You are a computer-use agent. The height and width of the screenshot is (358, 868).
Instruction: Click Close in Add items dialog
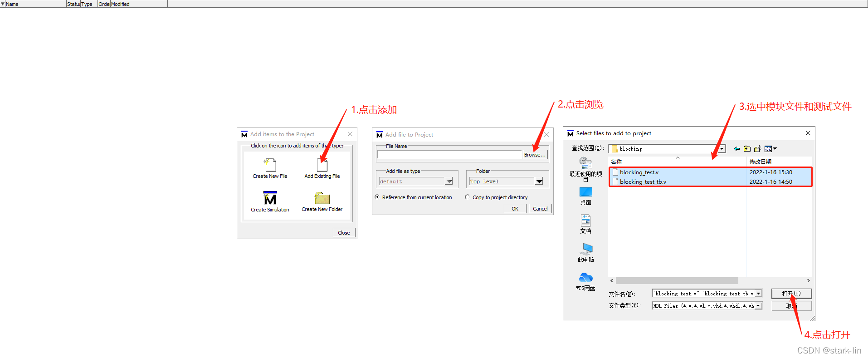pyautogui.click(x=344, y=233)
